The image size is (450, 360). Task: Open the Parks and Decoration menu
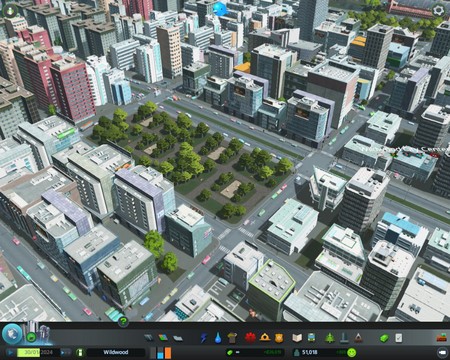coord(330,338)
